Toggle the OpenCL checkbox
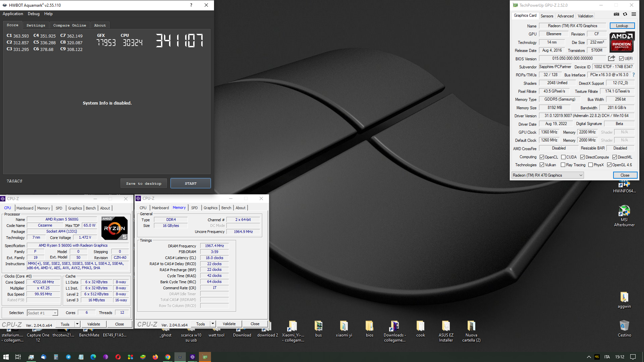Viewport: 644px width, 362px height. tap(542, 157)
